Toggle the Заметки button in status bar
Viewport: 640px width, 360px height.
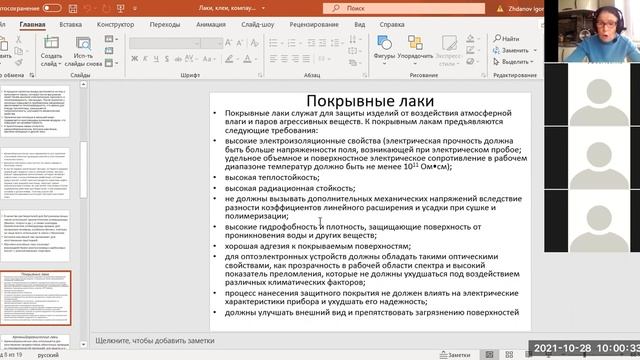click(455, 355)
